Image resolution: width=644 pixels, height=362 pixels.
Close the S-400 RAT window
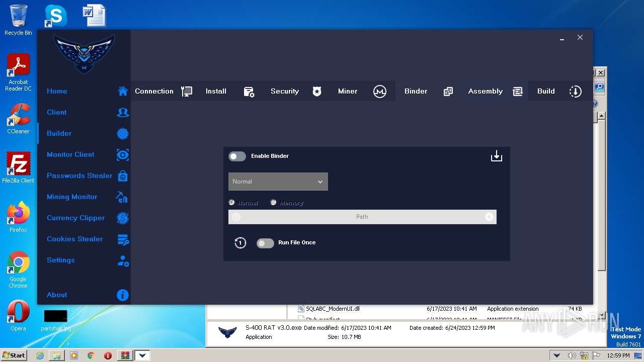pyautogui.click(x=580, y=37)
